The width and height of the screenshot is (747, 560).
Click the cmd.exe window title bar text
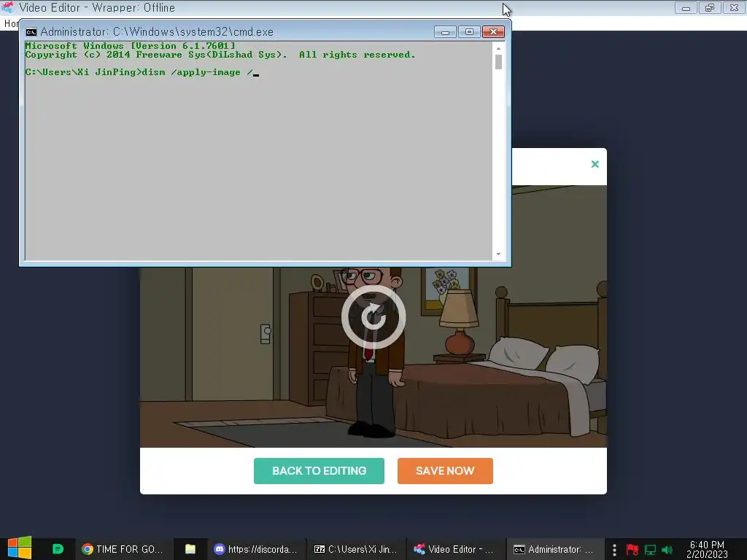(157, 32)
